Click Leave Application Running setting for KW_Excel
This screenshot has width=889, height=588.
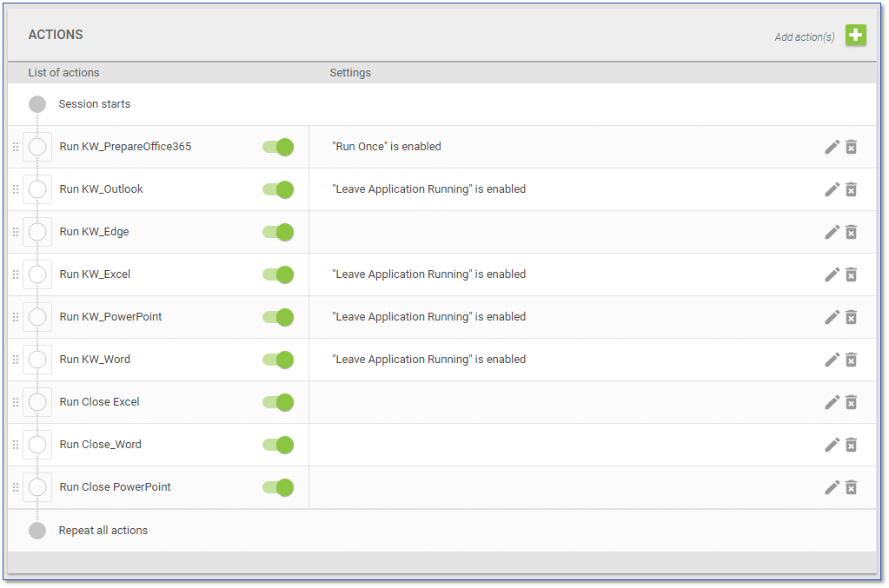pyautogui.click(x=429, y=274)
